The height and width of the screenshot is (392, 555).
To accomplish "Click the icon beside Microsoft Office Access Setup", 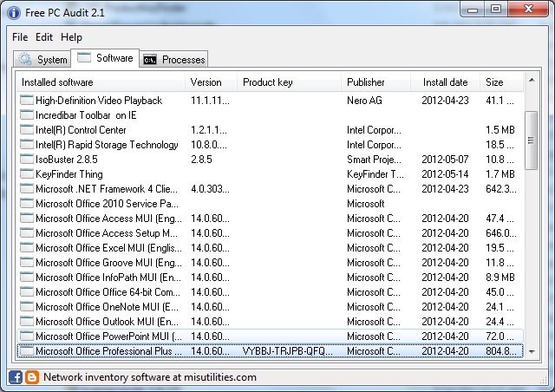I will click(27, 233).
